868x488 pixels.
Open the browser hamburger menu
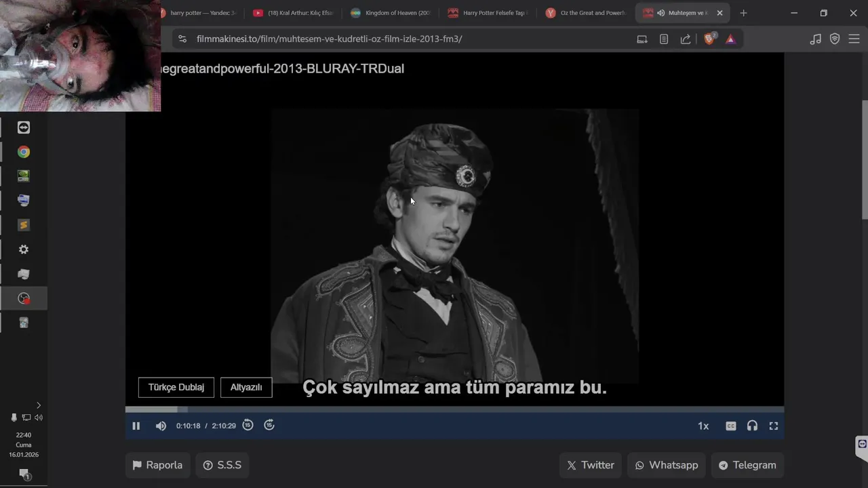(854, 39)
